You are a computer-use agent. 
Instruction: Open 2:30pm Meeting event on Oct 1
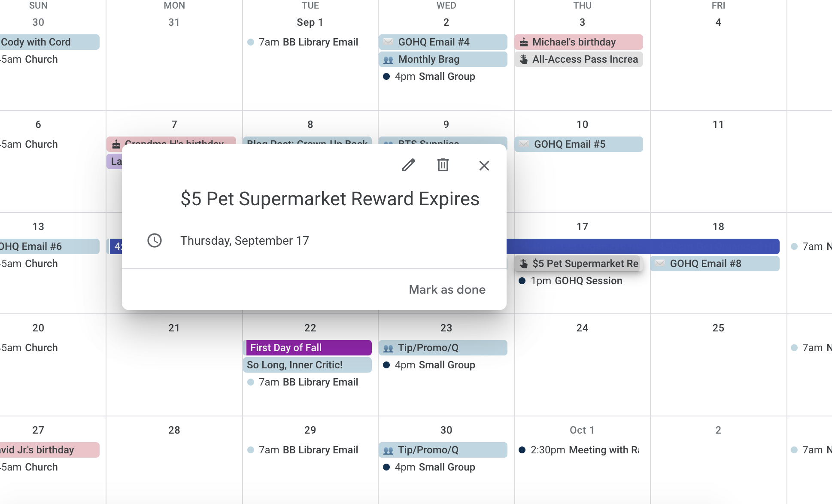pyautogui.click(x=579, y=450)
